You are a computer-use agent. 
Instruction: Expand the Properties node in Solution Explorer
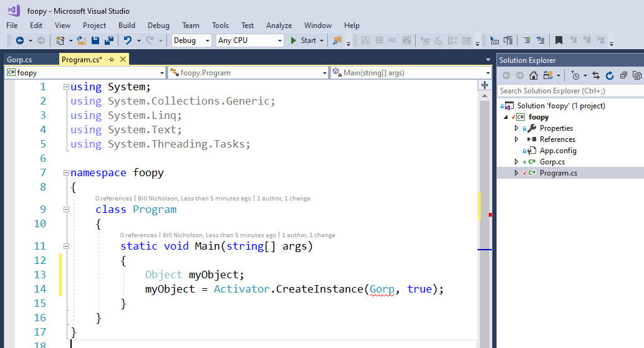[516, 128]
